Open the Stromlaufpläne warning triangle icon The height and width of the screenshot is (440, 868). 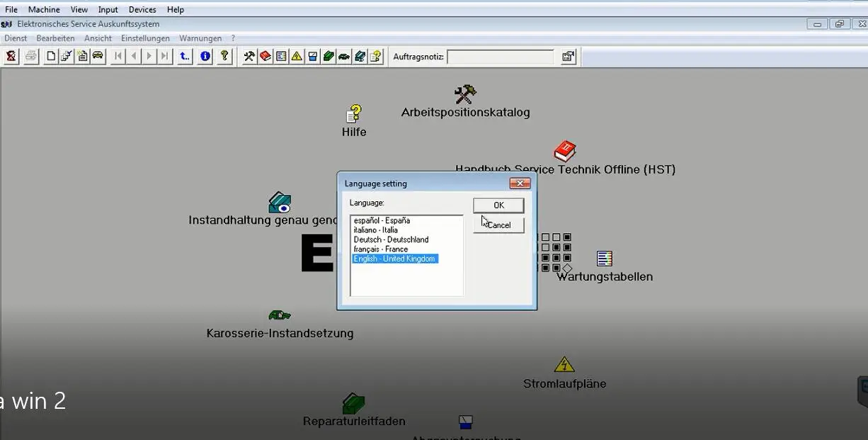point(564,365)
